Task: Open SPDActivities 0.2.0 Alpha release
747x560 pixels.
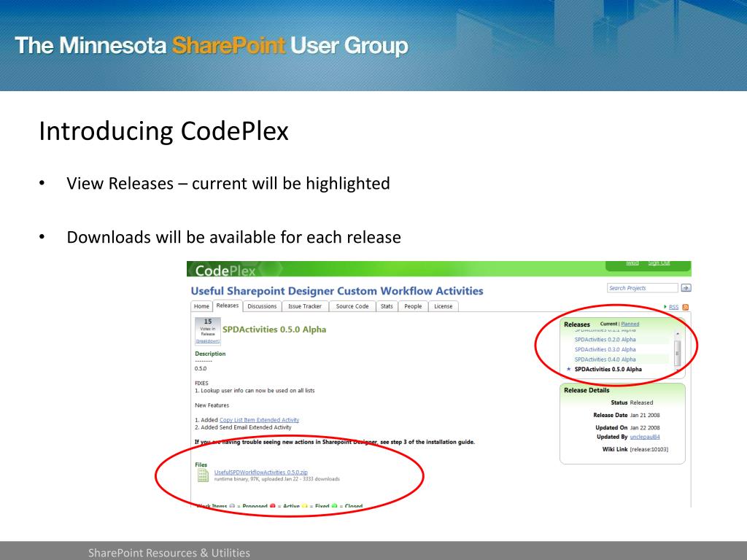Action: coord(605,340)
